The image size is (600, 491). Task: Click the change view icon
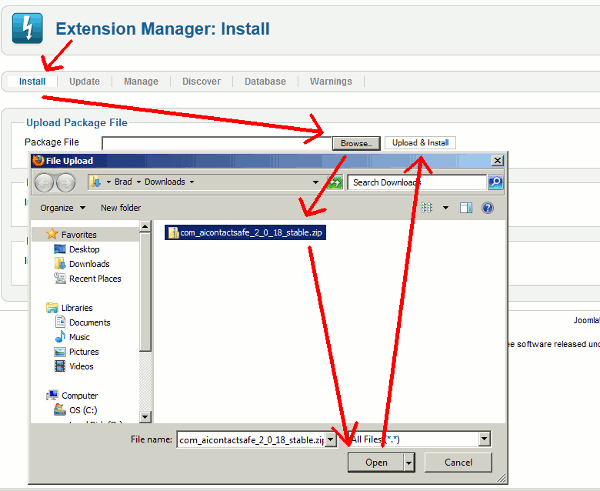[427, 208]
